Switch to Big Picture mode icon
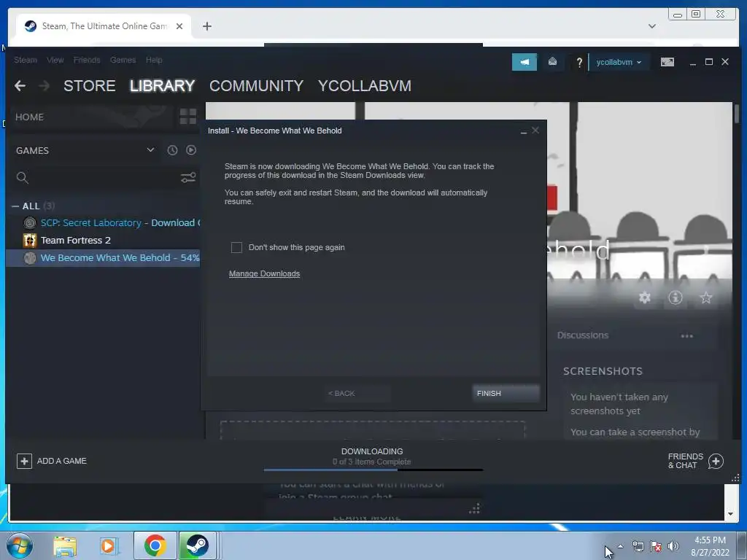Screen dimensions: 747x560 tap(667, 62)
